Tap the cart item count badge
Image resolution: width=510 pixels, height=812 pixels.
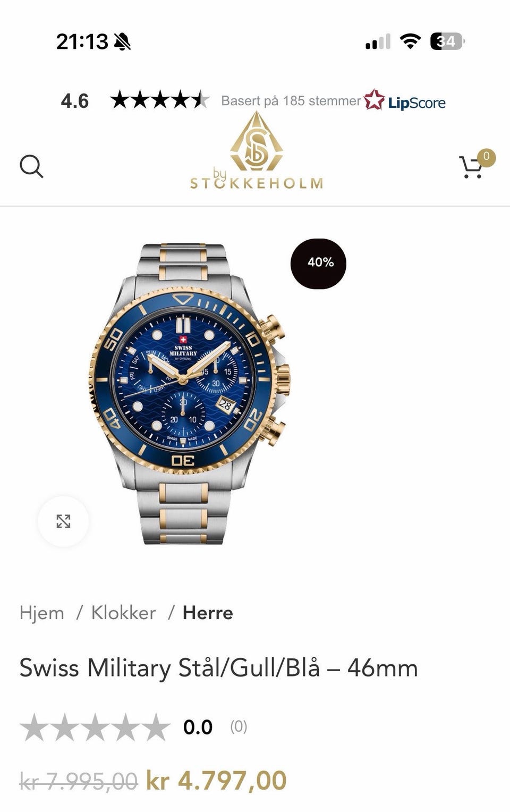pos(486,157)
